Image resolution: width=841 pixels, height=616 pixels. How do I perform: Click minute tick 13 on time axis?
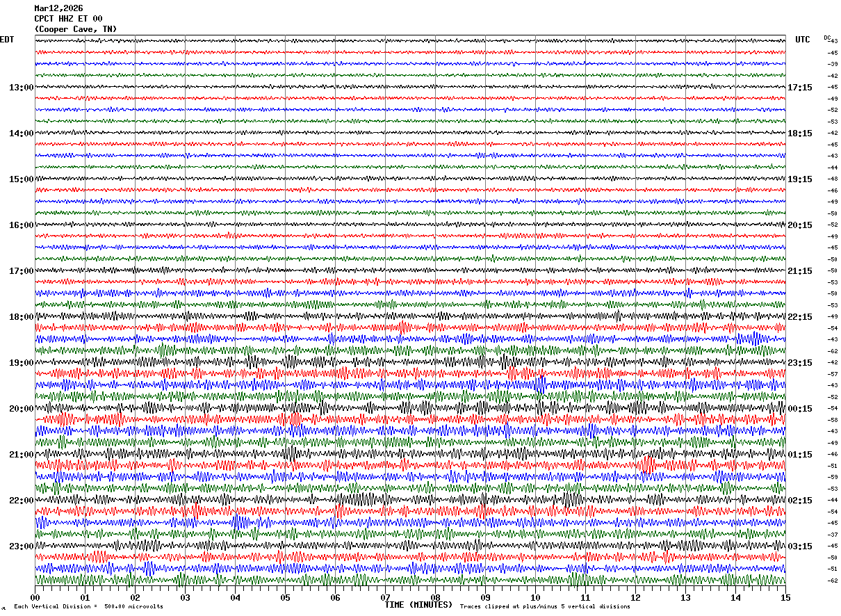click(x=686, y=597)
